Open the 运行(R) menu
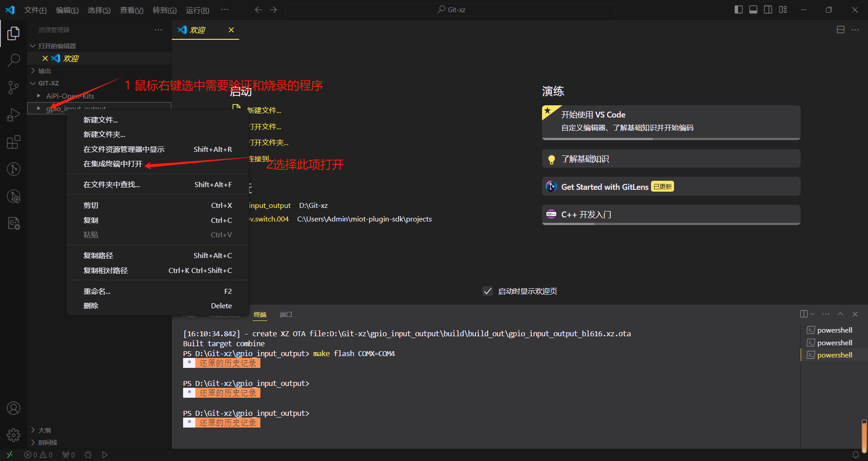Image resolution: width=868 pixels, height=461 pixels. 198,10
